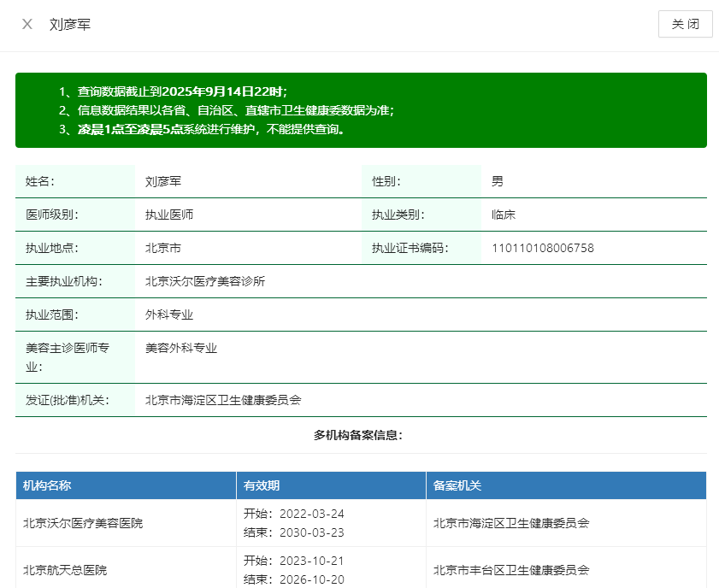
Task: Click the 备案机关 column header
Action: pos(457,485)
